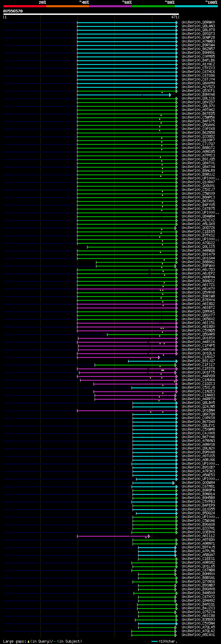
Task: Select the hit label UniRef100_Q84T01
Action: click(198, 163)
